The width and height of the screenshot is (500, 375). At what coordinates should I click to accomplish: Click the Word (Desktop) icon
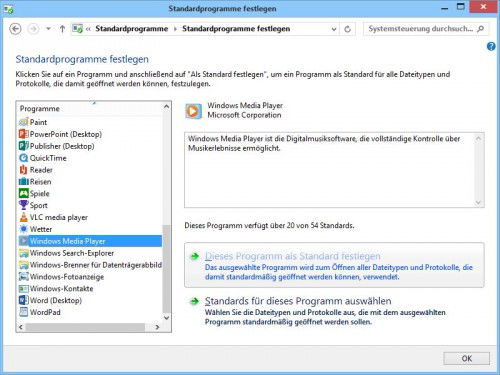click(23, 300)
